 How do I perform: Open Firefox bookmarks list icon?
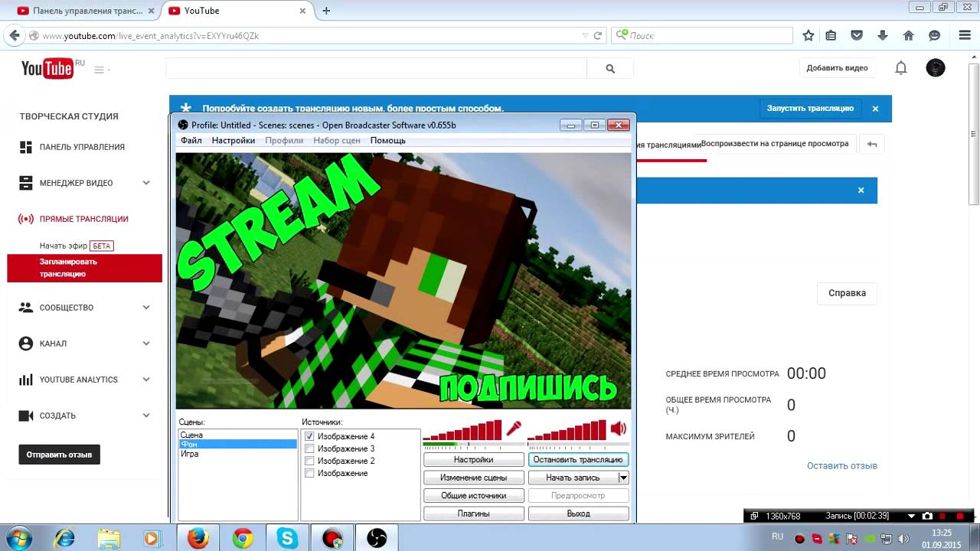pyautogui.click(x=831, y=35)
